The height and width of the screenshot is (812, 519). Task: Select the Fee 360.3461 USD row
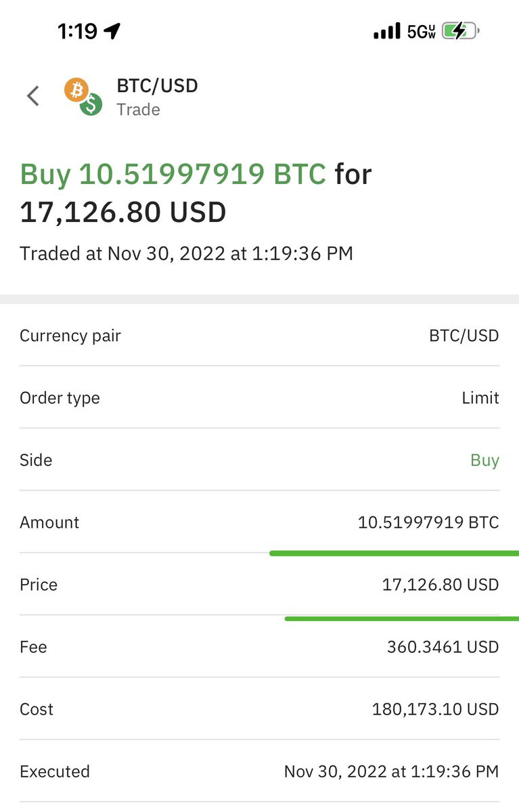(x=259, y=647)
